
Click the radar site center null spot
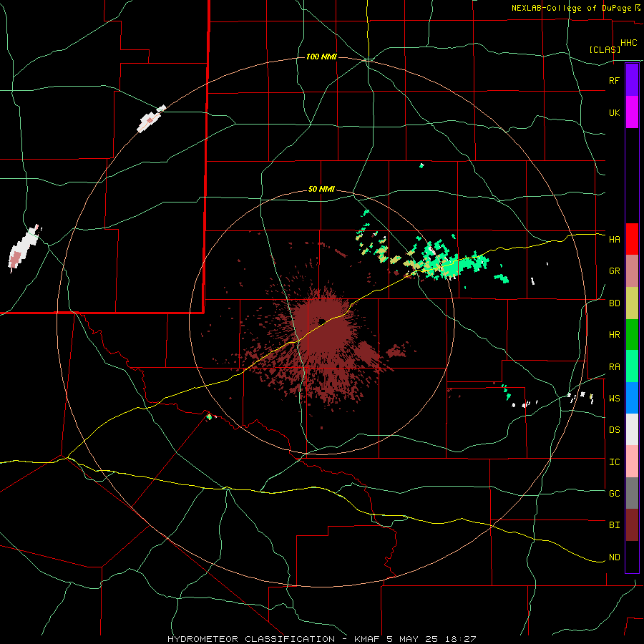(323, 321)
